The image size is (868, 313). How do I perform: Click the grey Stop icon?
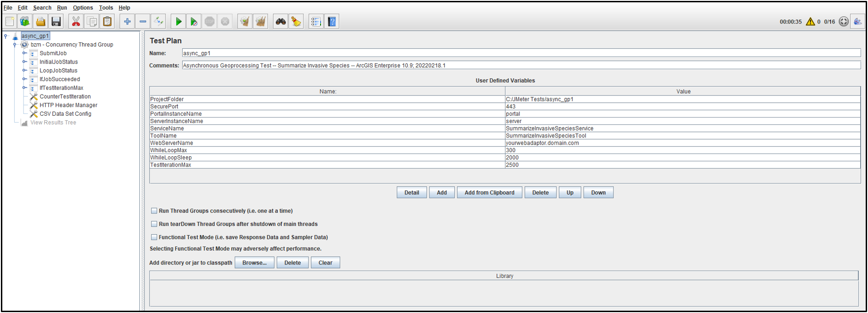tap(209, 22)
